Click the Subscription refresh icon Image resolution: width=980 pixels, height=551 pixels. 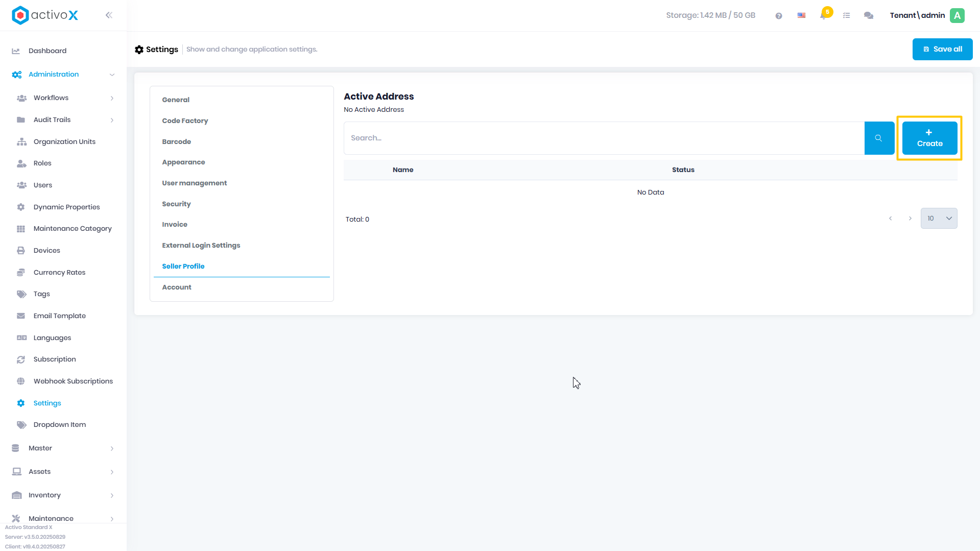[21, 360]
